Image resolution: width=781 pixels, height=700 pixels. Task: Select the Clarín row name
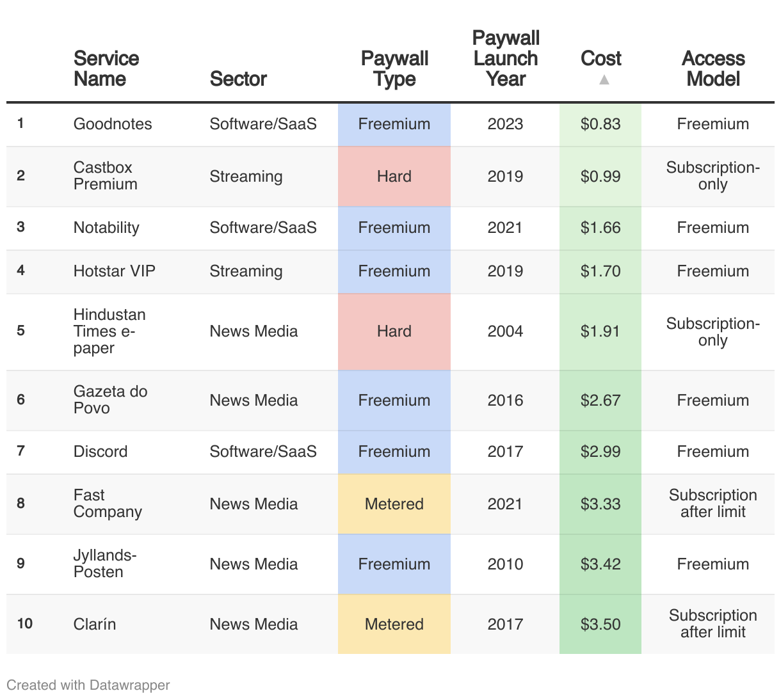(x=95, y=624)
